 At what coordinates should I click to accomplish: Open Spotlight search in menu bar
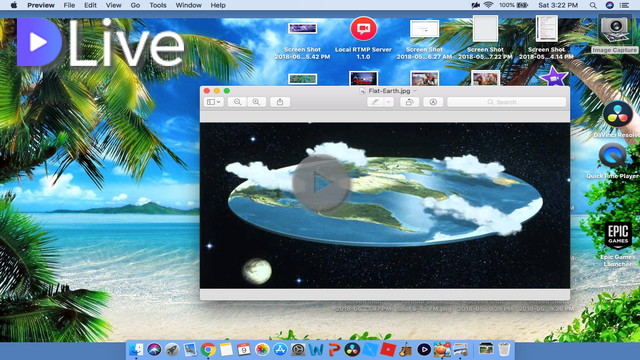point(593,5)
